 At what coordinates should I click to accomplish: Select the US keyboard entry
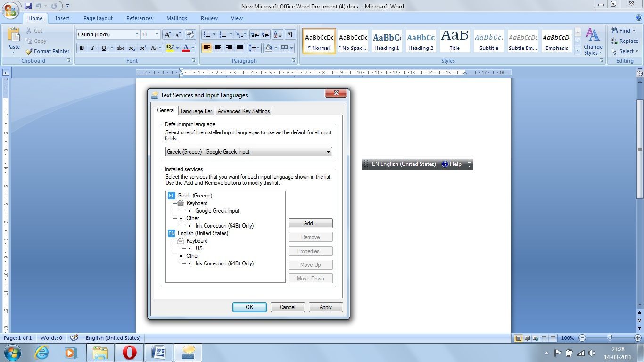tap(199, 248)
